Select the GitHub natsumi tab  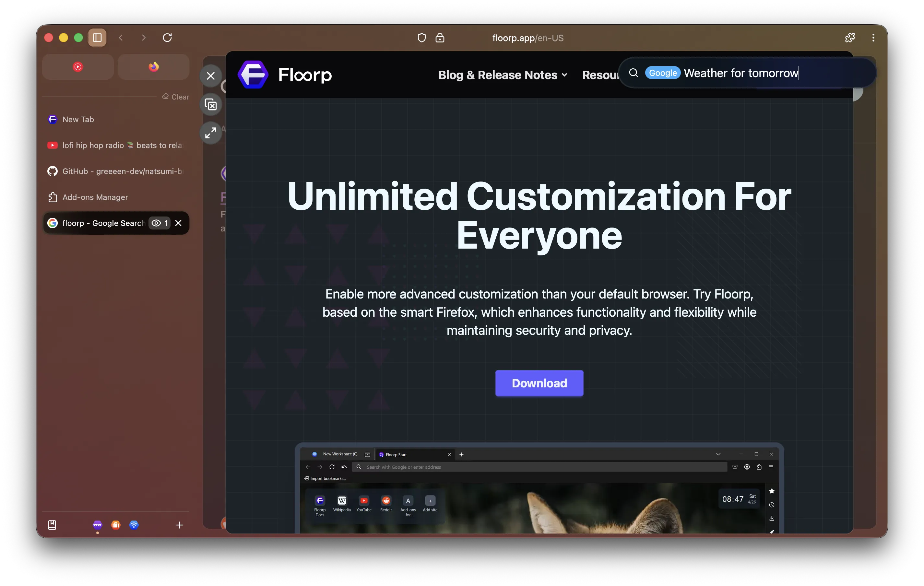pyautogui.click(x=116, y=171)
